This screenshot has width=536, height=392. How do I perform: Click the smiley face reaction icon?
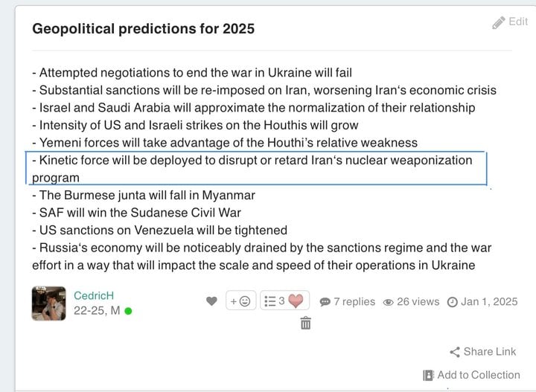click(245, 301)
